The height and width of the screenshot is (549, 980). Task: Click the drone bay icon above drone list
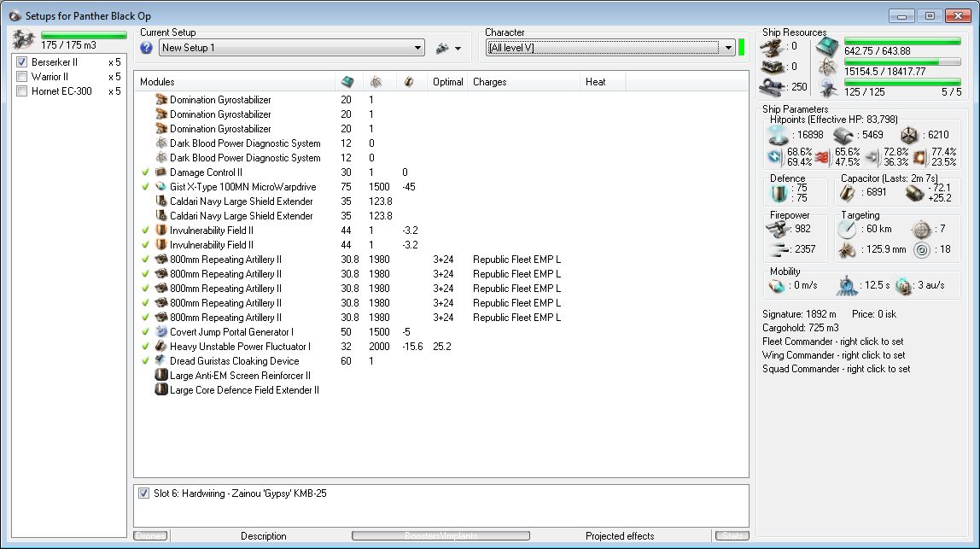click(x=24, y=39)
